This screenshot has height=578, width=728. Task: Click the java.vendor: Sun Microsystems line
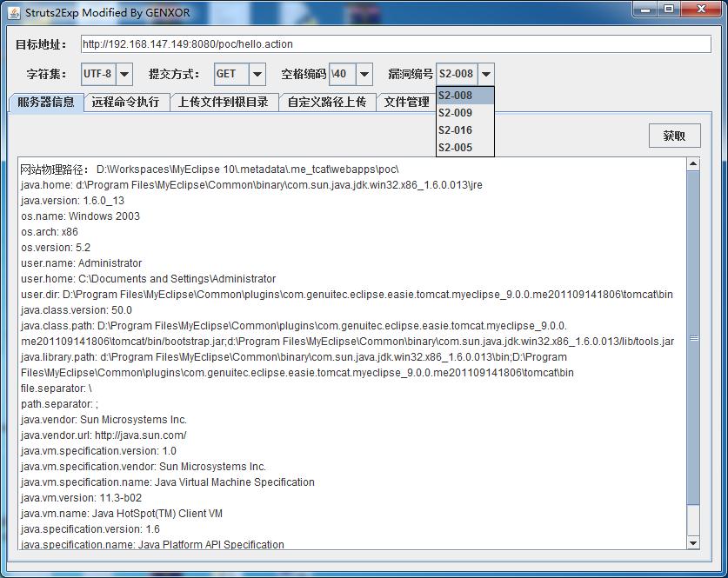(104, 420)
